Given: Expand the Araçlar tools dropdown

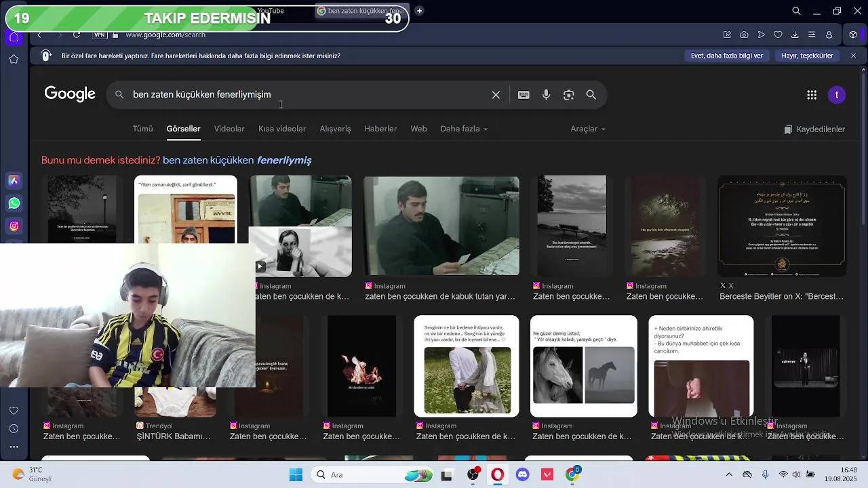Looking at the screenshot, I should (x=588, y=129).
